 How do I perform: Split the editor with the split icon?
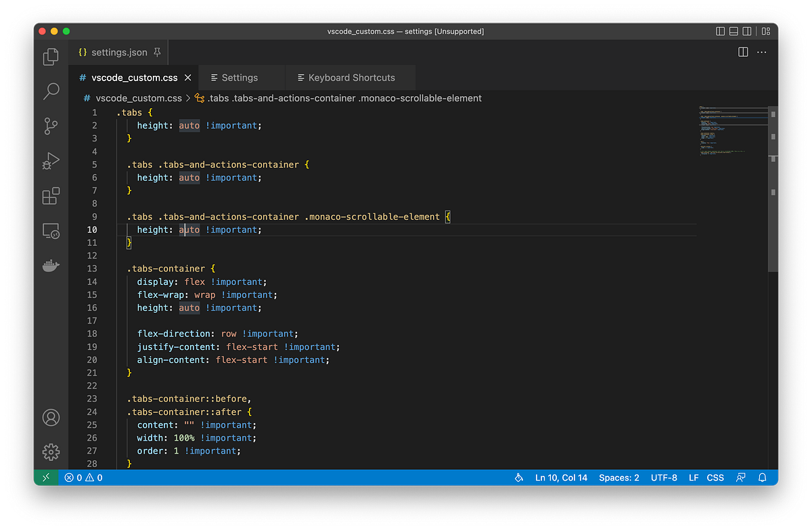pos(742,51)
